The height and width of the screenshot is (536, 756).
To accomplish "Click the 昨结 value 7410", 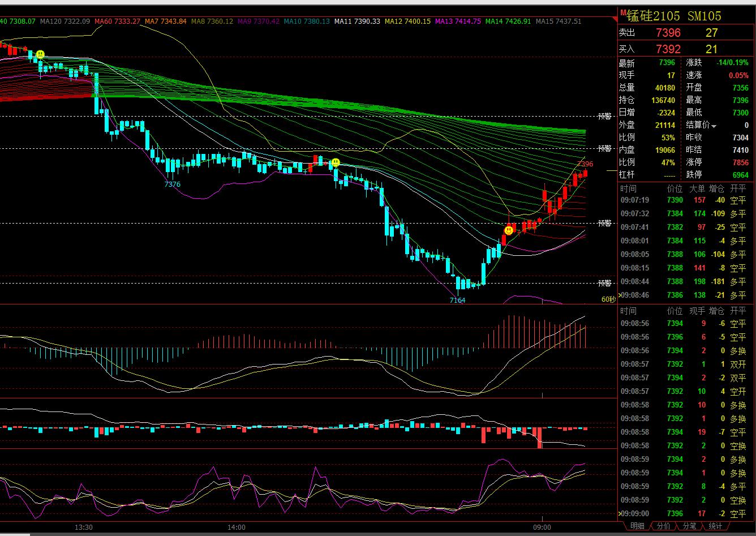I will click(x=740, y=150).
